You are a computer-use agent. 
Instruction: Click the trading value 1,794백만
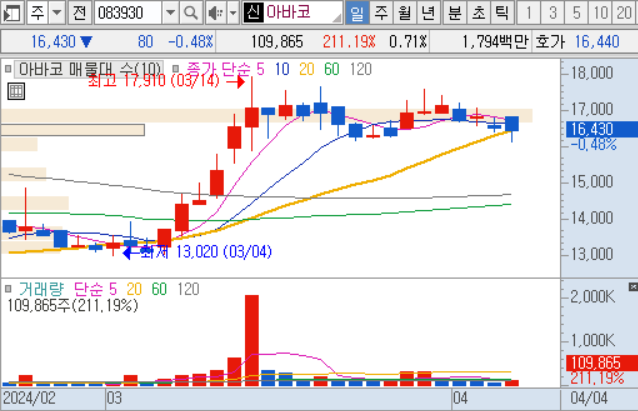pos(495,42)
